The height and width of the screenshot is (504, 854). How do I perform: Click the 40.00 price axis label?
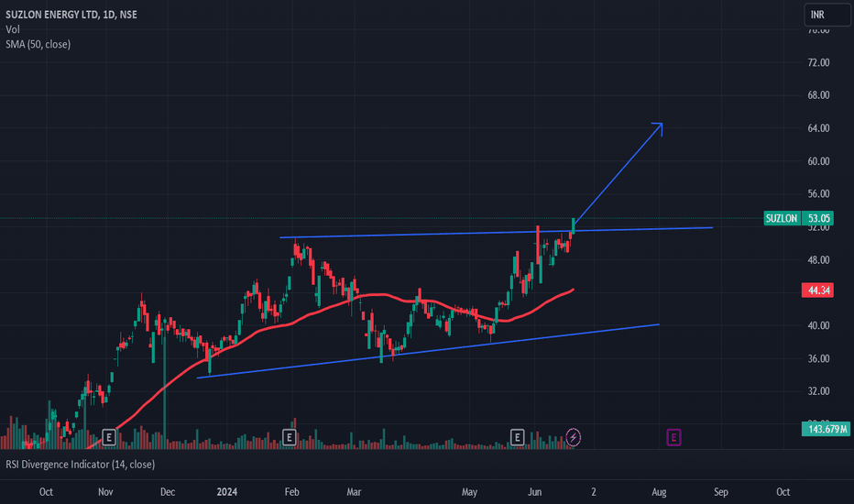pyautogui.click(x=818, y=325)
